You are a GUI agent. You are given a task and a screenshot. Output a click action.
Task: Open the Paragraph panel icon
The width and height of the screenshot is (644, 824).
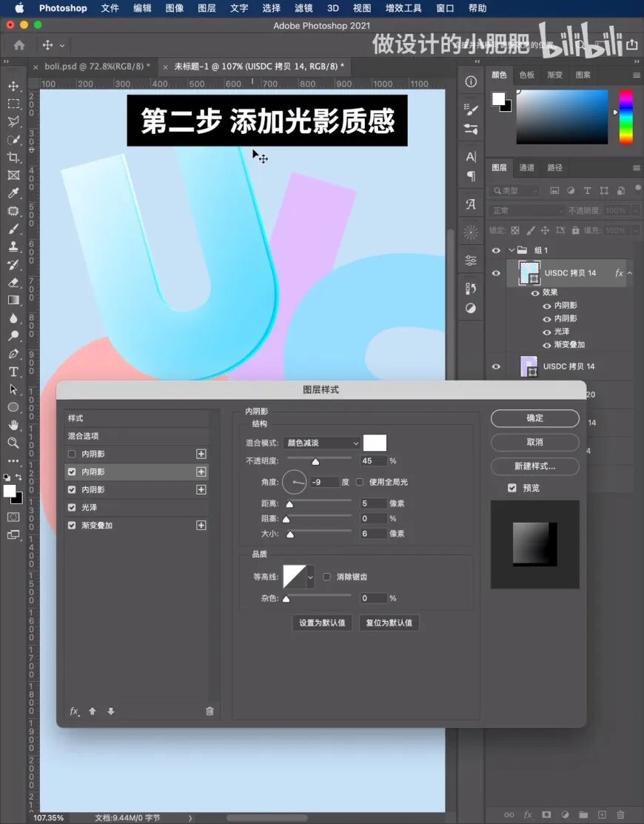click(x=472, y=176)
